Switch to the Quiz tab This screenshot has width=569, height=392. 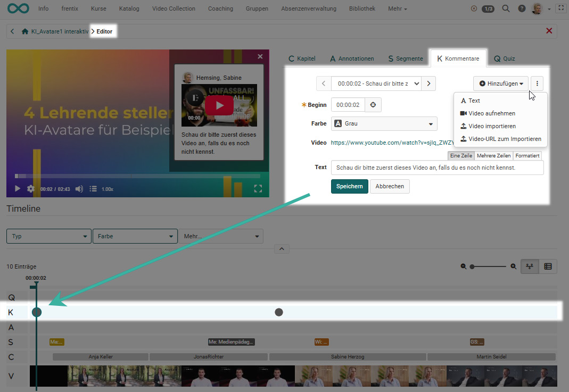pyautogui.click(x=504, y=59)
